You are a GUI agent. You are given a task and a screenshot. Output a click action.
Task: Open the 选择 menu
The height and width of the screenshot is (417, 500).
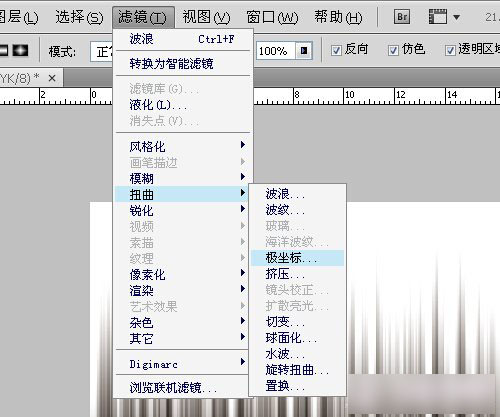(x=79, y=17)
